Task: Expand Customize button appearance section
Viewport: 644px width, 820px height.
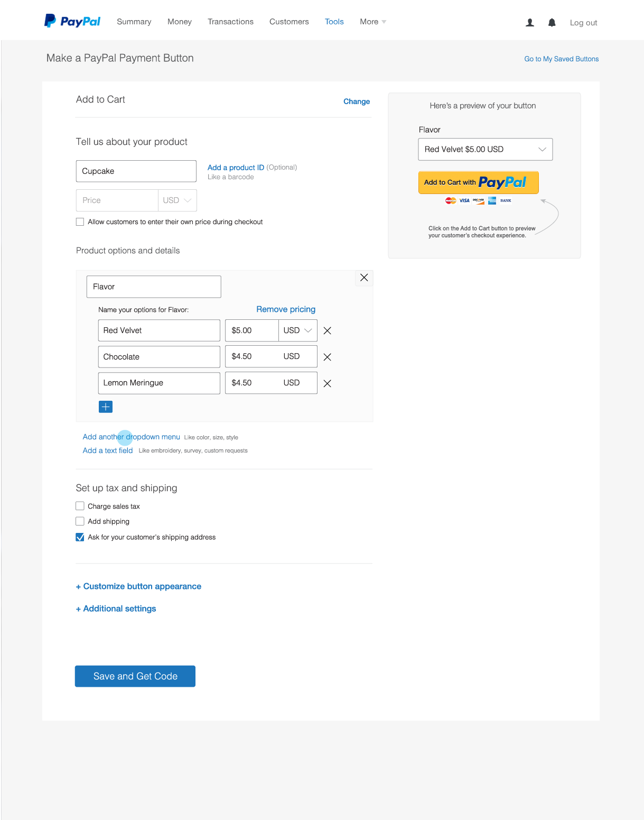Action: click(138, 586)
